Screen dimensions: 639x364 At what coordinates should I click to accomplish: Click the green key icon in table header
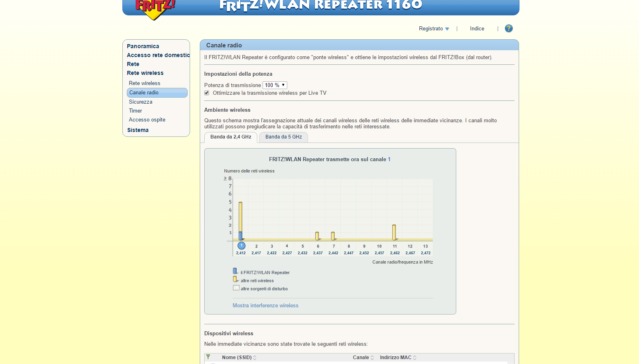(x=208, y=357)
